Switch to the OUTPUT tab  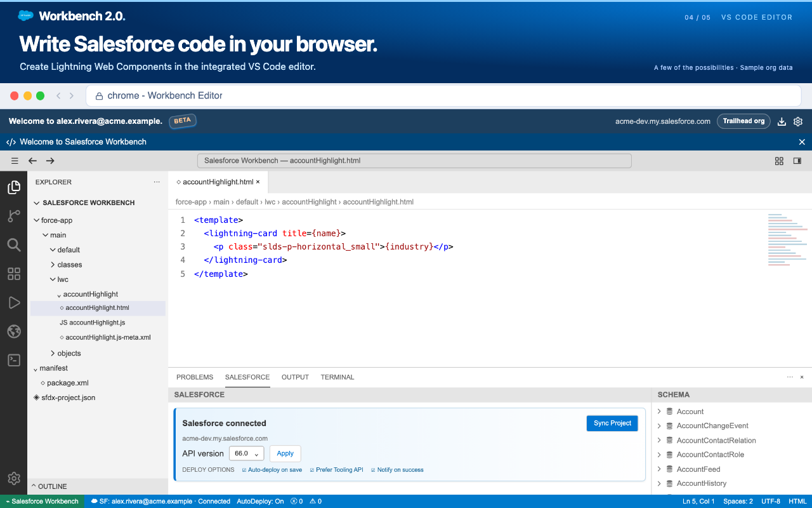[295, 377]
